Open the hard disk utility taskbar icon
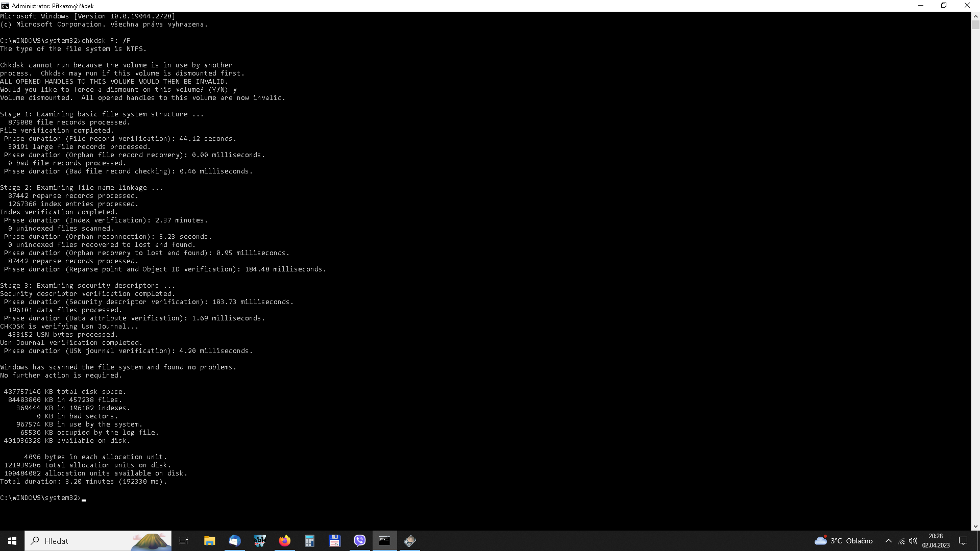This screenshot has width=980, height=551. point(409,541)
